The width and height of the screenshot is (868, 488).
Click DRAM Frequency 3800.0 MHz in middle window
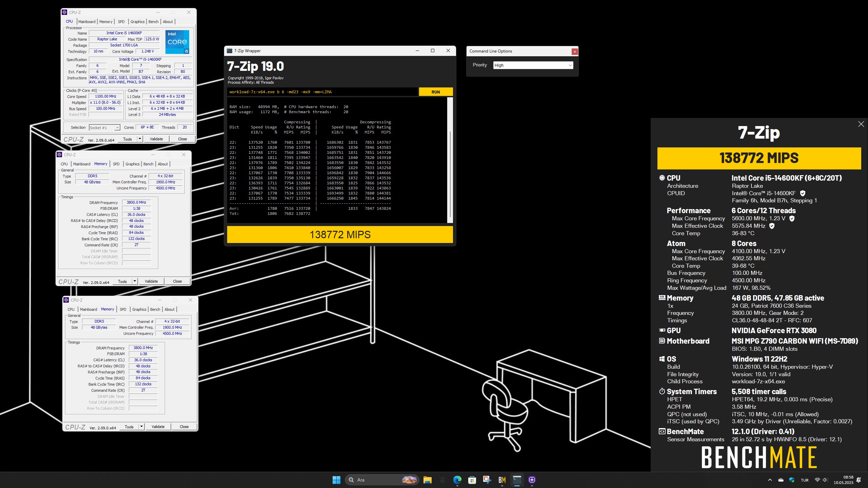pos(136,202)
